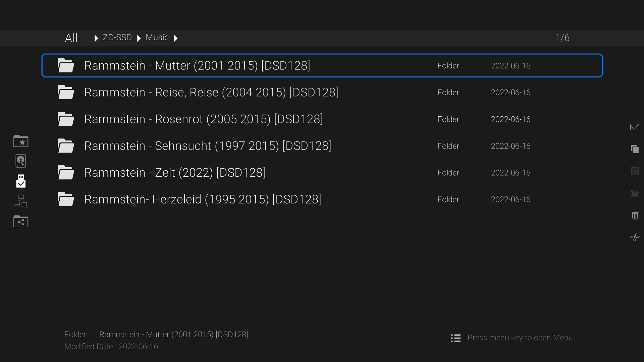Open Rammstein - Mutter (2001 2015) [DSD128]

coord(322,65)
